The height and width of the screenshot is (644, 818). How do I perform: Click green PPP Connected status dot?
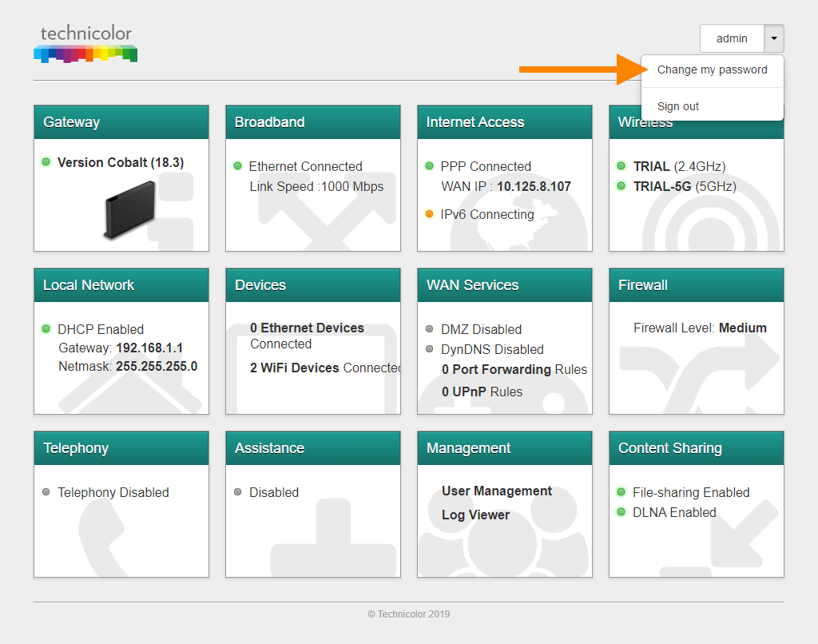coord(430,166)
